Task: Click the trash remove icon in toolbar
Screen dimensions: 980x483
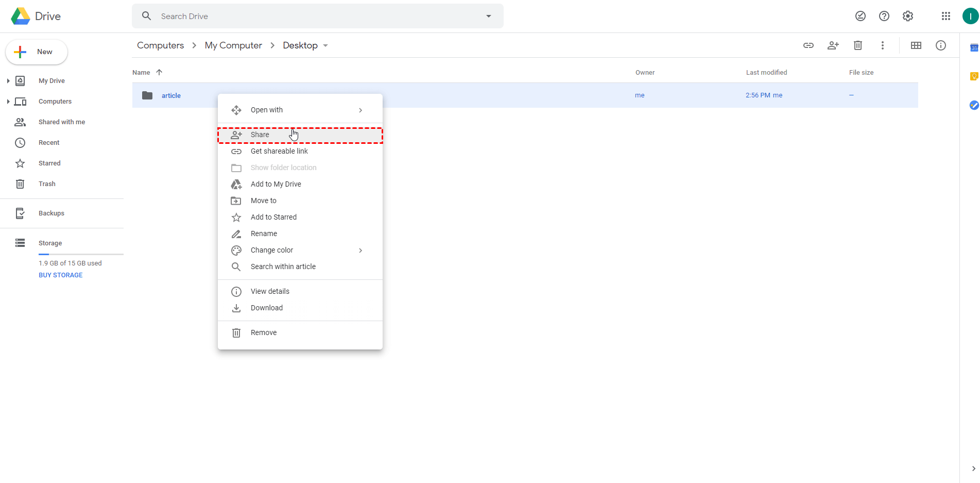Action: 857,45
